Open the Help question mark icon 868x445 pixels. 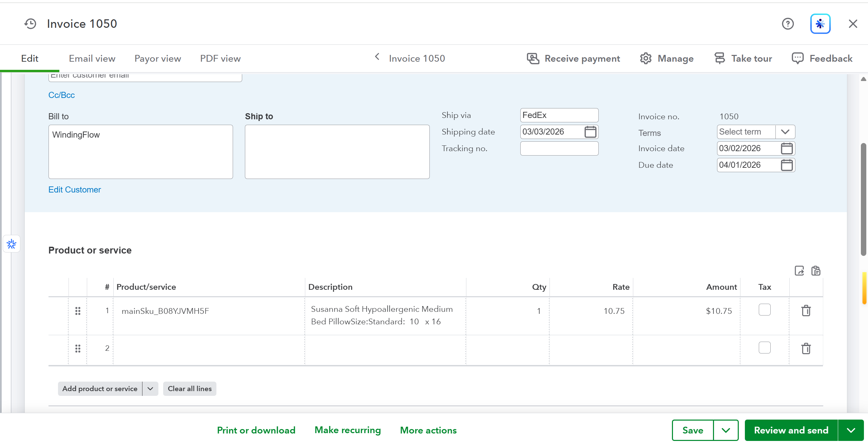click(788, 23)
